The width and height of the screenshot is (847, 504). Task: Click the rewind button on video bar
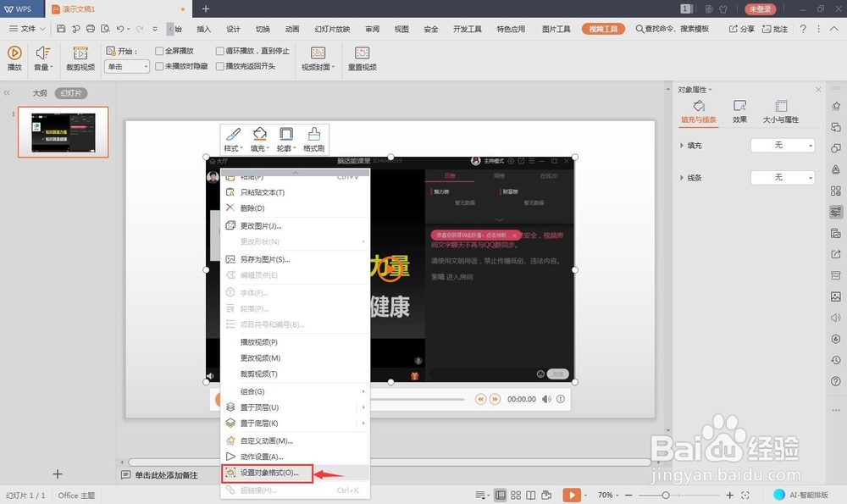480,399
